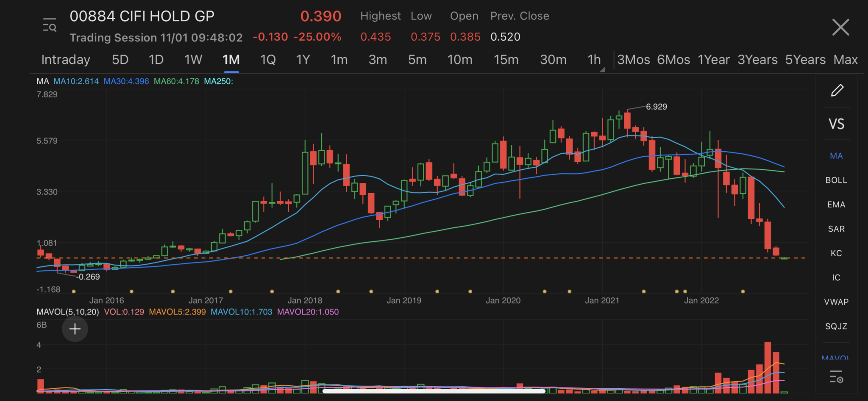Click the MAVOL20:1.050 legend value
Screen dimensions: 868x401
(x=308, y=312)
